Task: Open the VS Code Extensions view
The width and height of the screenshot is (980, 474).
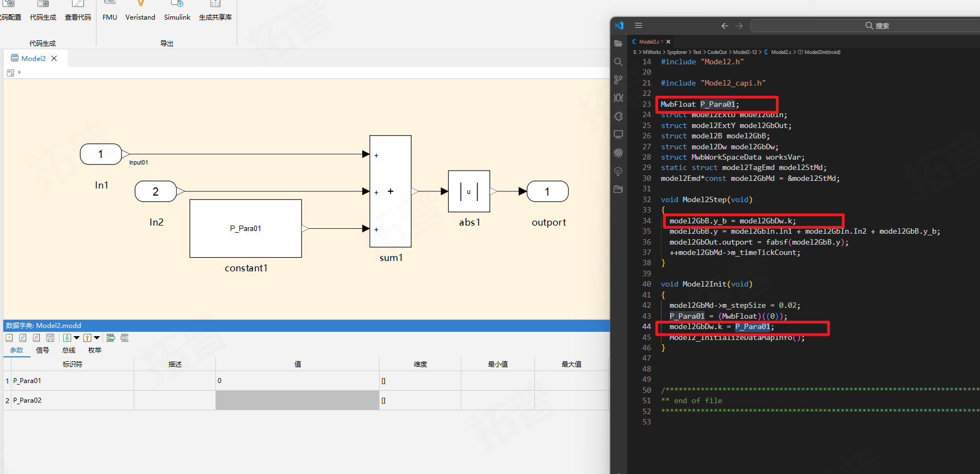Action: coord(618,116)
